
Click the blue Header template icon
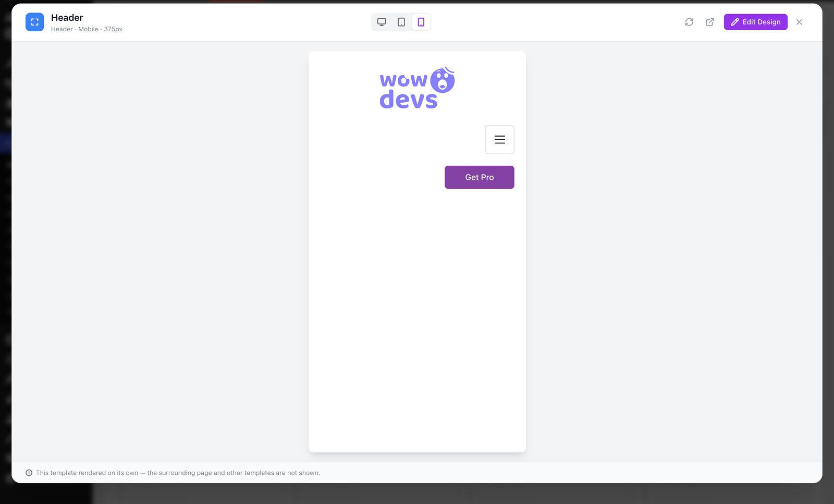click(x=35, y=22)
